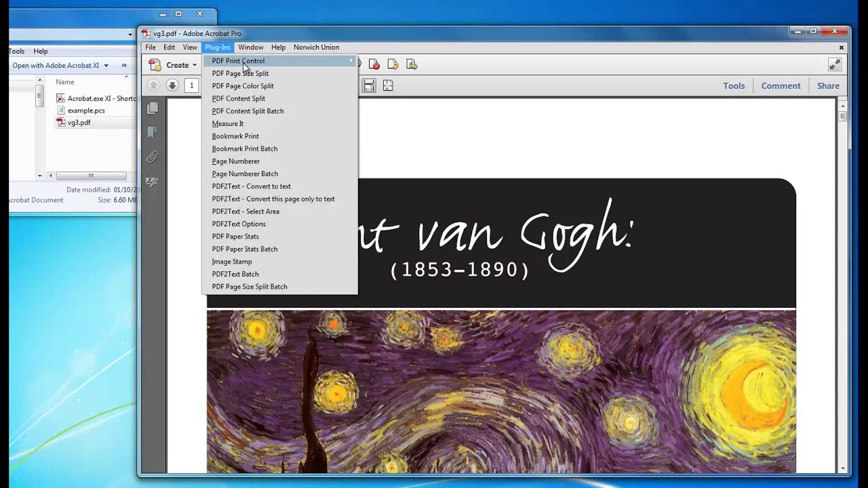Screen dimensions: 868x488
Task: Select example.pcs file in Explorer
Action: click(x=81, y=110)
